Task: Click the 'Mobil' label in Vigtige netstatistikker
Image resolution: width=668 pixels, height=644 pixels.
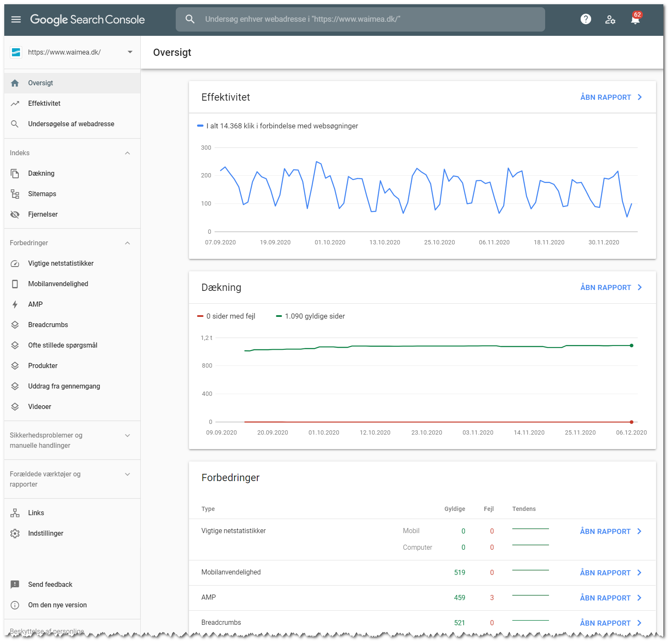Action: [x=411, y=531]
